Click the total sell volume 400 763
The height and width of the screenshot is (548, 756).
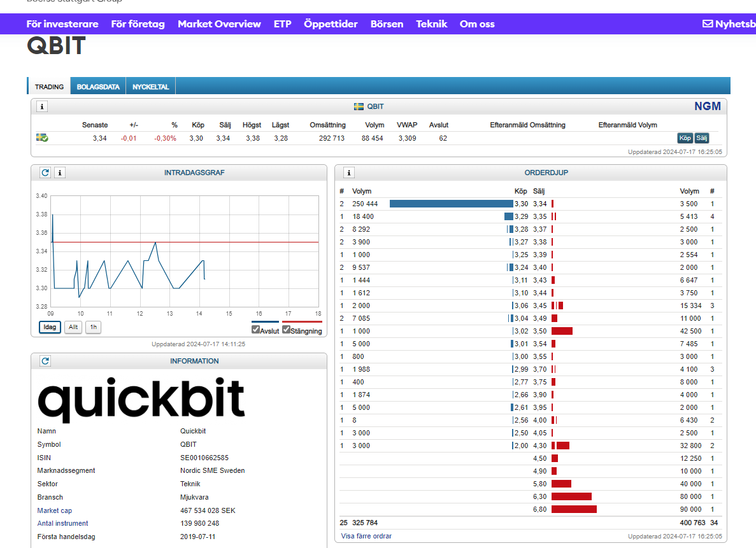(x=692, y=523)
